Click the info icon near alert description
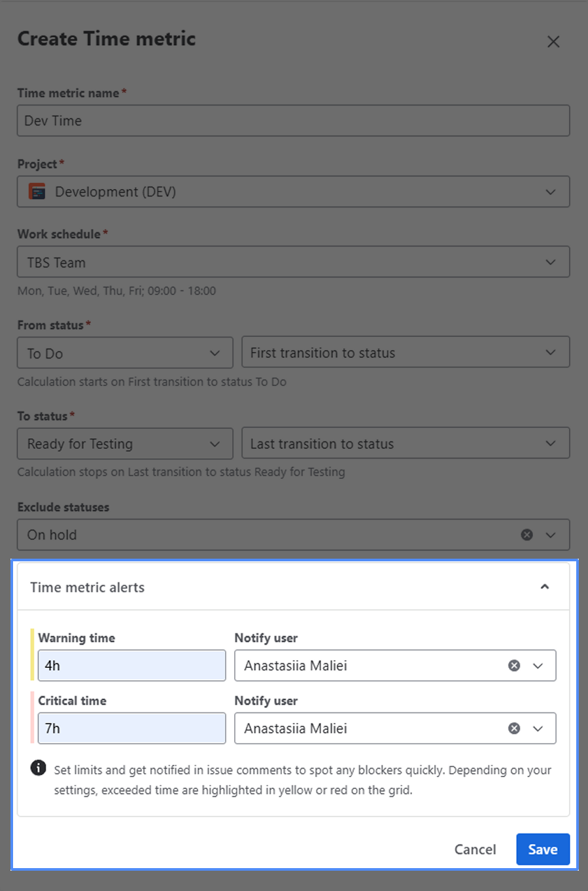Viewport: 588px width, 891px height. tap(39, 768)
